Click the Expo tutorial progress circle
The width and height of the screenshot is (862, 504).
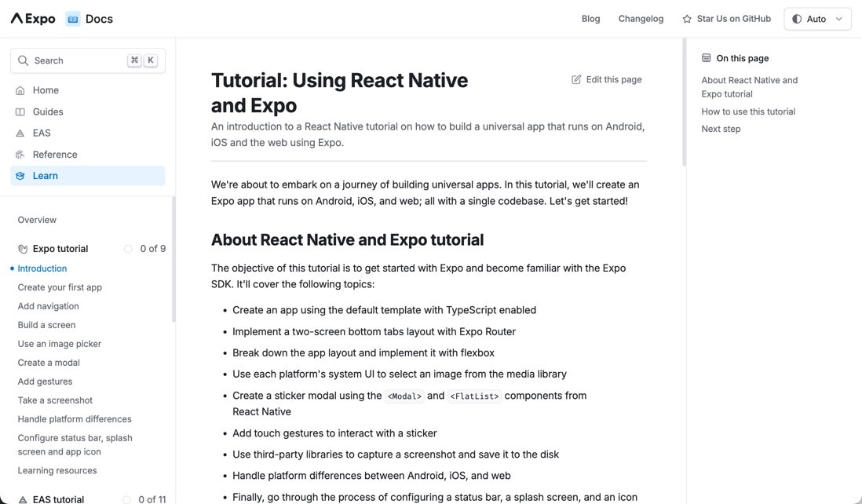tap(128, 249)
